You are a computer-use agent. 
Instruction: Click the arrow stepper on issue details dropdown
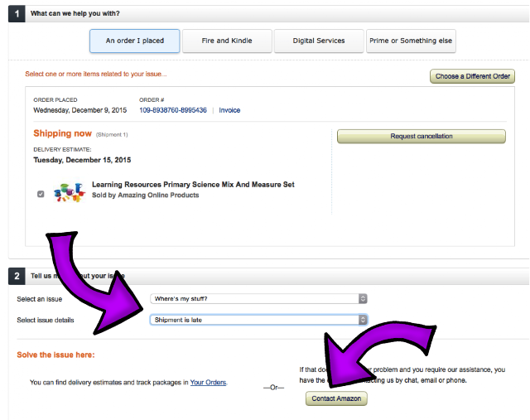tap(363, 320)
